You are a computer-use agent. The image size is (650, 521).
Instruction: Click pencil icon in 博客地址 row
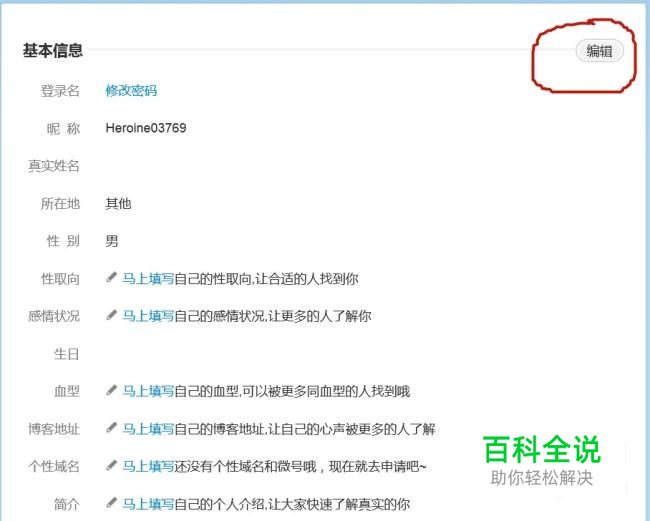click(111, 428)
